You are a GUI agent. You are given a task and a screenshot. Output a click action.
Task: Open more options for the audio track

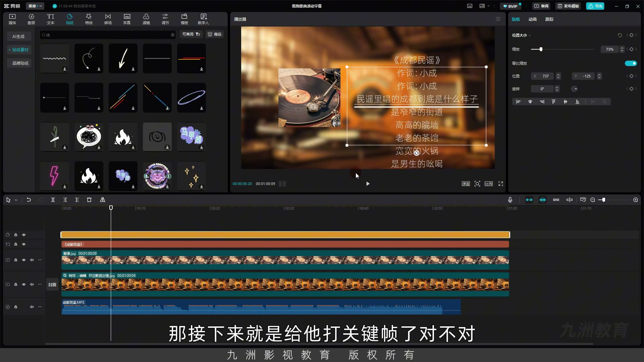(40, 307)
